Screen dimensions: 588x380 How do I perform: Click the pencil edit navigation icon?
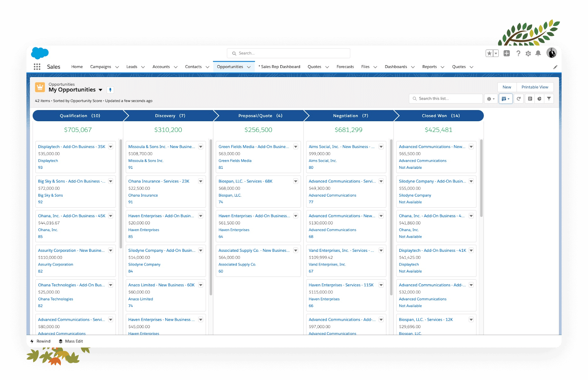(x=555, y=67)
